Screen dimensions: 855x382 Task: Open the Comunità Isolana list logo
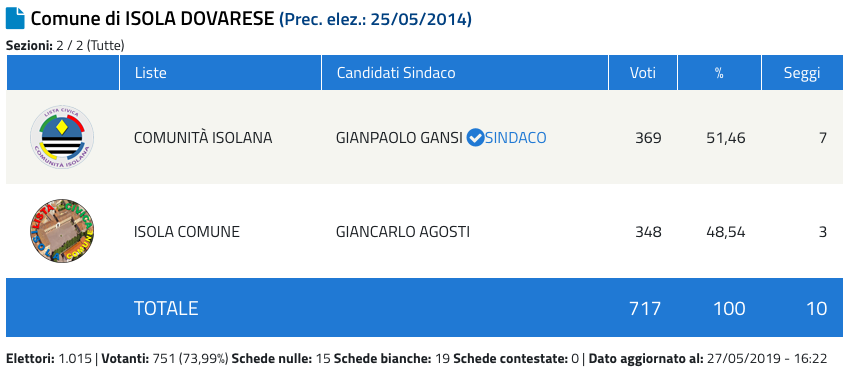tap(62, 137)
